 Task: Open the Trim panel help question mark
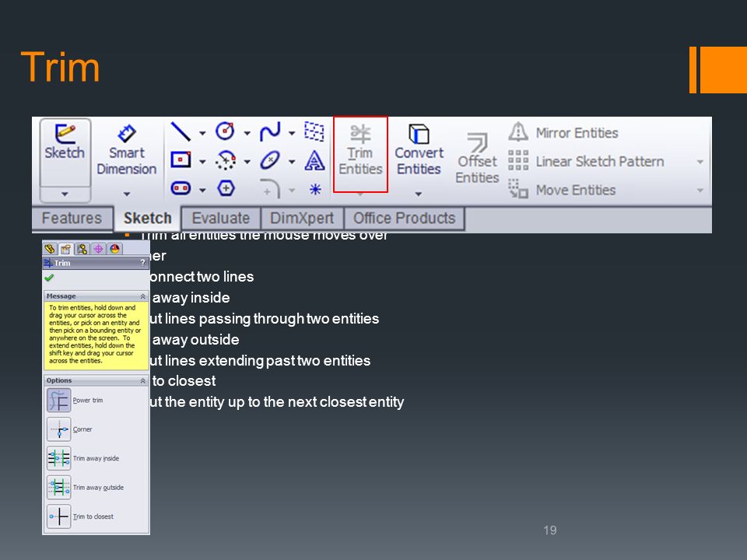142,263
